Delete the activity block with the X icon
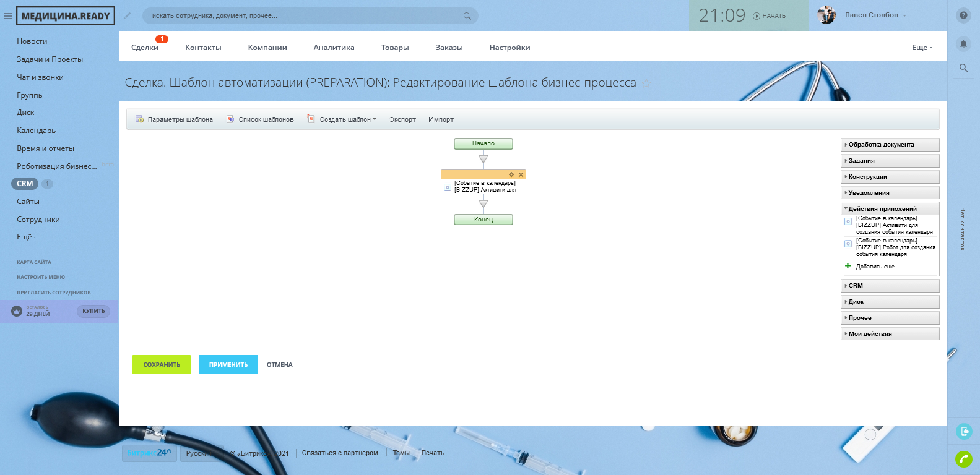Viewport: 980px width, 475px height. [521, 174]
